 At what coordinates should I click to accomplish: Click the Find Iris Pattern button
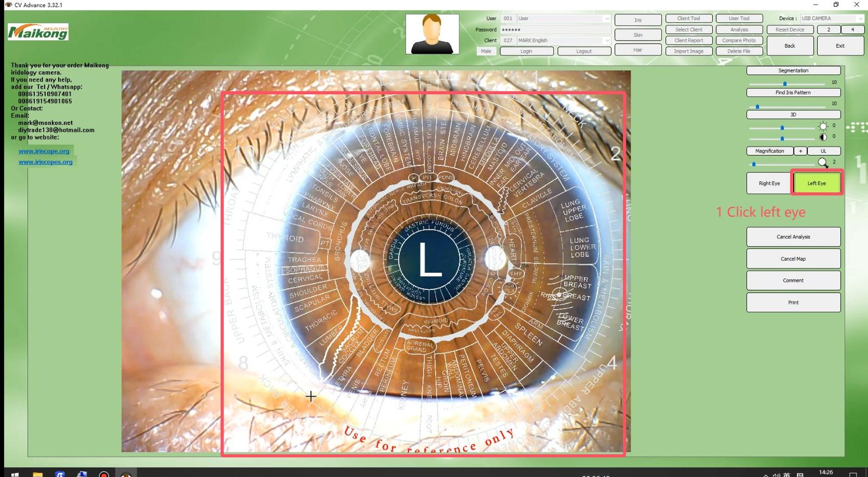pyautogui.click(x=793, y=93)
